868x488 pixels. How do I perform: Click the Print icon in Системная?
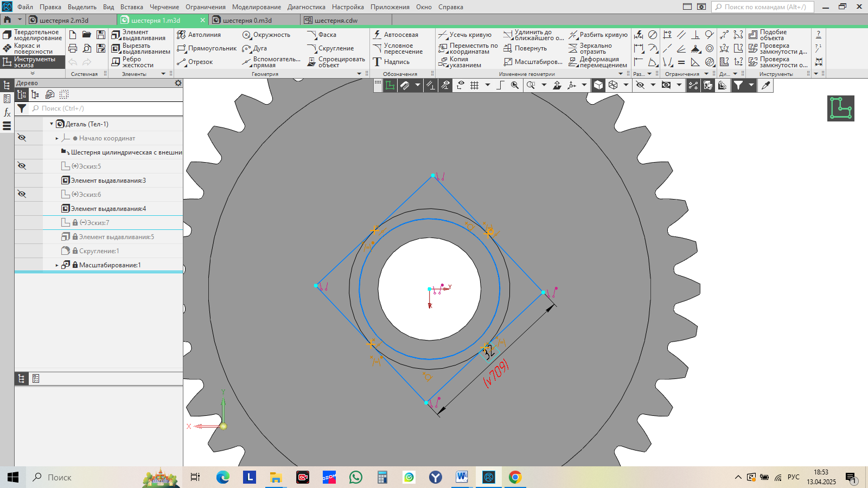pyautogui.click(x=73, y=48)
